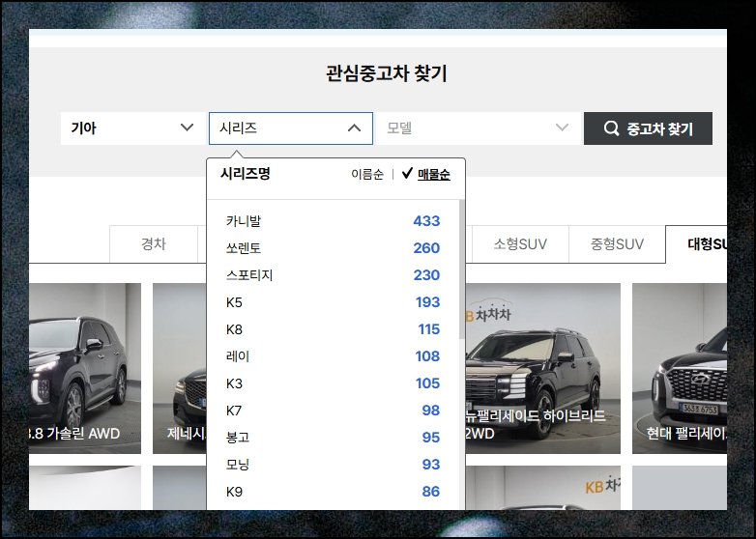
Task: Switch to the 중형SUV tab
Action: coord(617,243)
